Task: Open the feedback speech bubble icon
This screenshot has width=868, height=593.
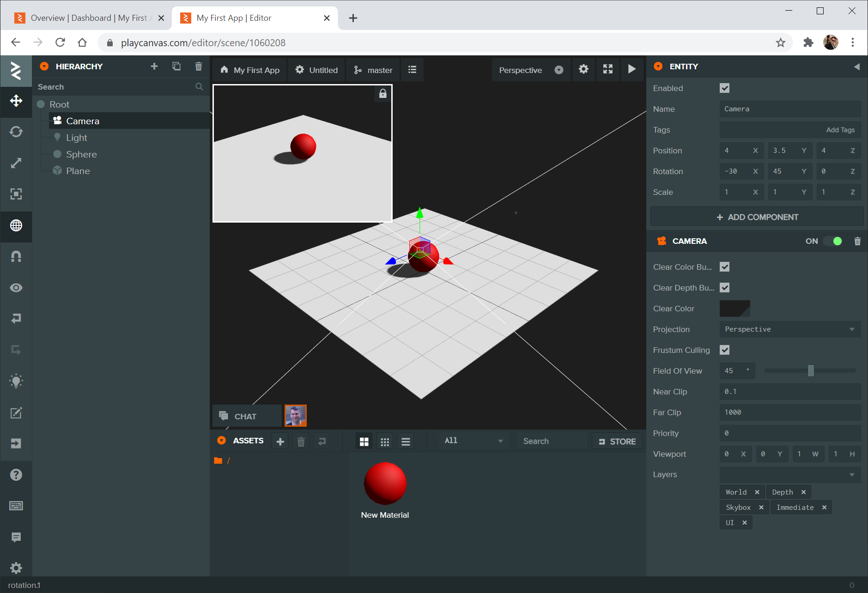Action: [16, 537]
